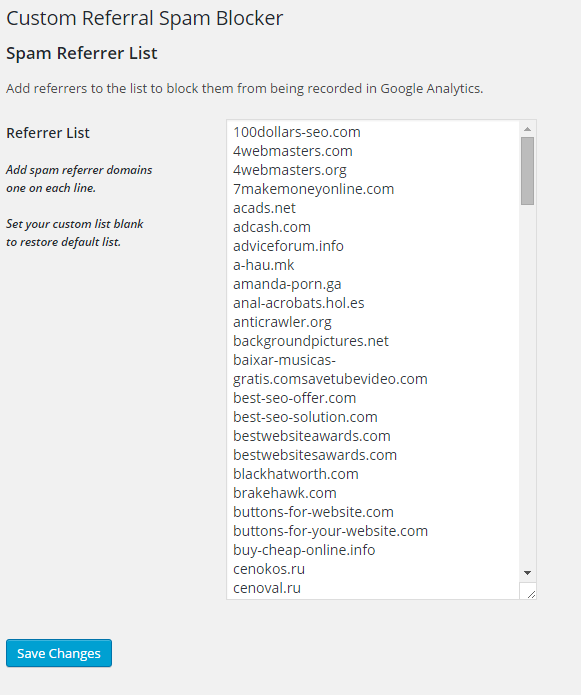Click the referrer list scrollbar thumb
This screenshot has width=581, height=695.
[x=527, y=171]
